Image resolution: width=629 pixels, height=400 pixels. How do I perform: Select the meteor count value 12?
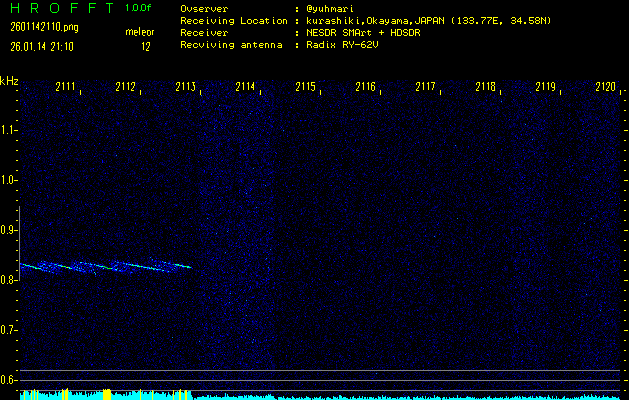coord(146,46)
